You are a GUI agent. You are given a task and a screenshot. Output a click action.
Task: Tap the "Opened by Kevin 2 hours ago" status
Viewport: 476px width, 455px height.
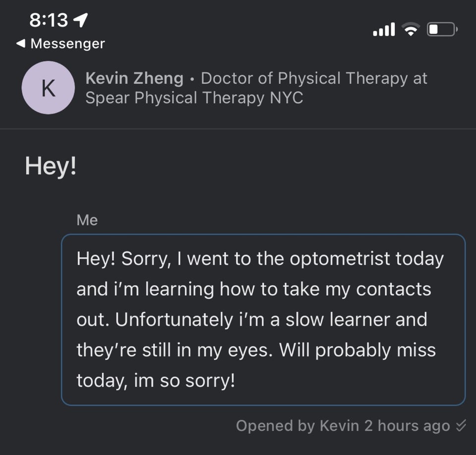[x=343, y=425]
